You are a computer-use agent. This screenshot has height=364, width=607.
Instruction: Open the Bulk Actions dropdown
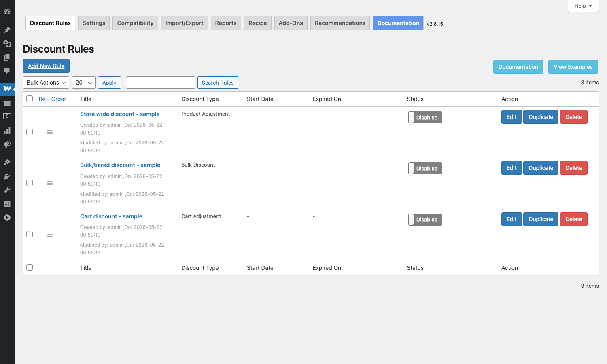click(x=46, y=83)
